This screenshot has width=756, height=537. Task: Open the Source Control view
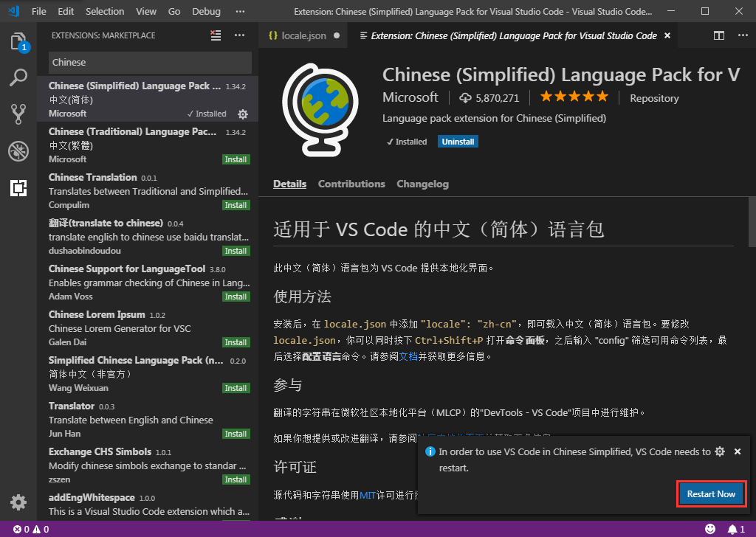[x=18, y=112]
